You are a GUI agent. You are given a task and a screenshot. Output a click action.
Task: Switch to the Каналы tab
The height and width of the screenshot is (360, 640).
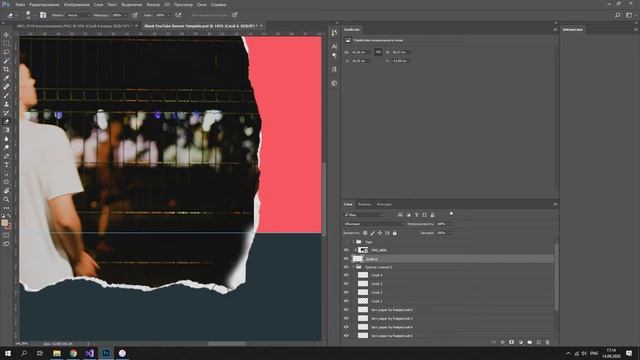[x=364, y=204]
